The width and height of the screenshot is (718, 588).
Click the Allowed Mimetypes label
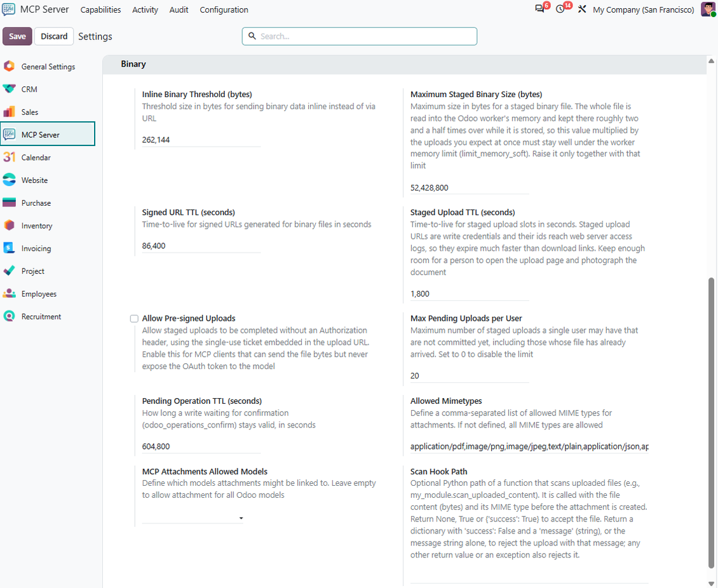(446, 401)
